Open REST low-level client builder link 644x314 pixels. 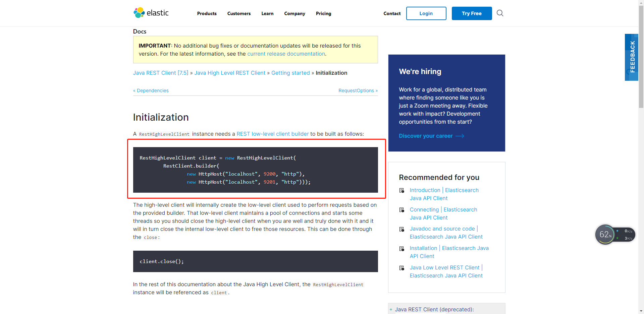[273, 134]
